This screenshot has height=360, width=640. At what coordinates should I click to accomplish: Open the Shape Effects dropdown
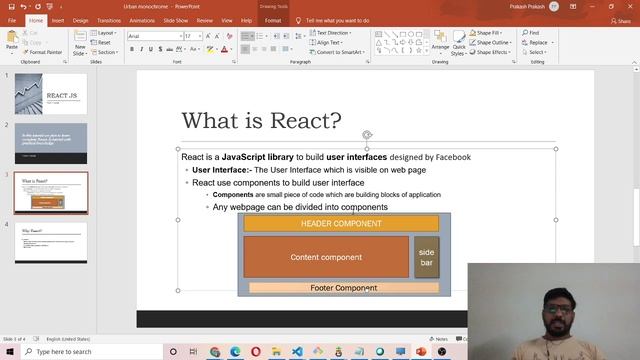pyautogui.click(x=490, y=52)
